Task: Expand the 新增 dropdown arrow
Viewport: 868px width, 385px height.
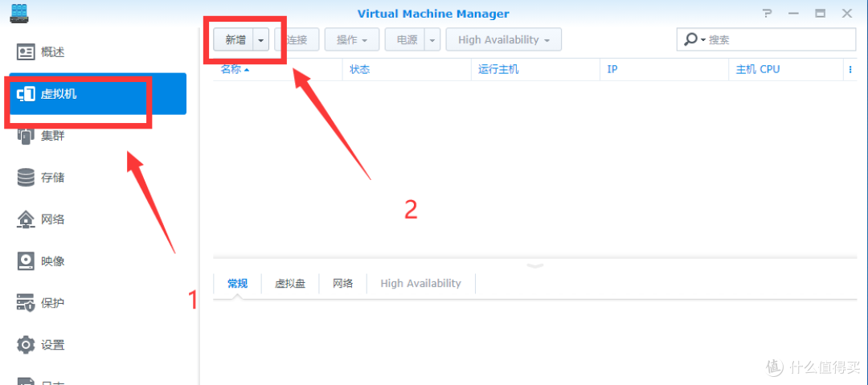Action: click(260, 40)
